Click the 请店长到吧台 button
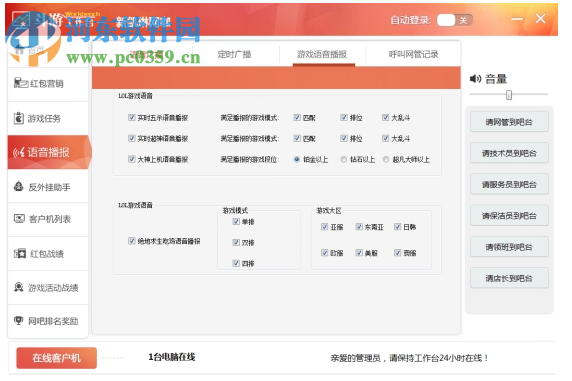The image size is (572, 381). coord(509,278)
